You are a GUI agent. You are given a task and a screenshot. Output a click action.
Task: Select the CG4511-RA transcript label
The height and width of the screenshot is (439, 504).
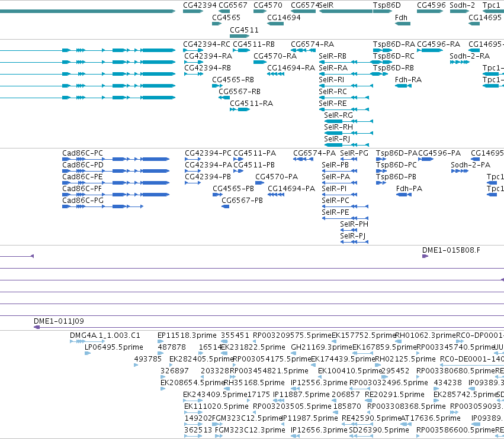click(x=251, y=104)
